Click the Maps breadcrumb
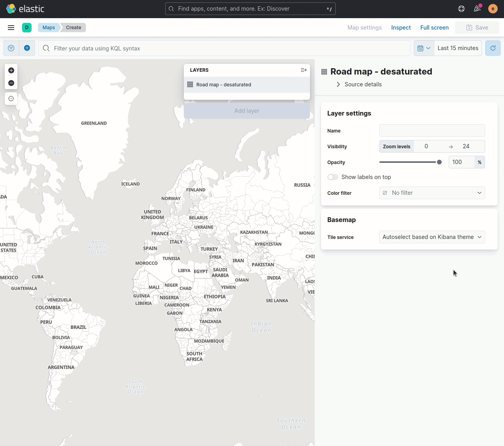 pos(48,27)
